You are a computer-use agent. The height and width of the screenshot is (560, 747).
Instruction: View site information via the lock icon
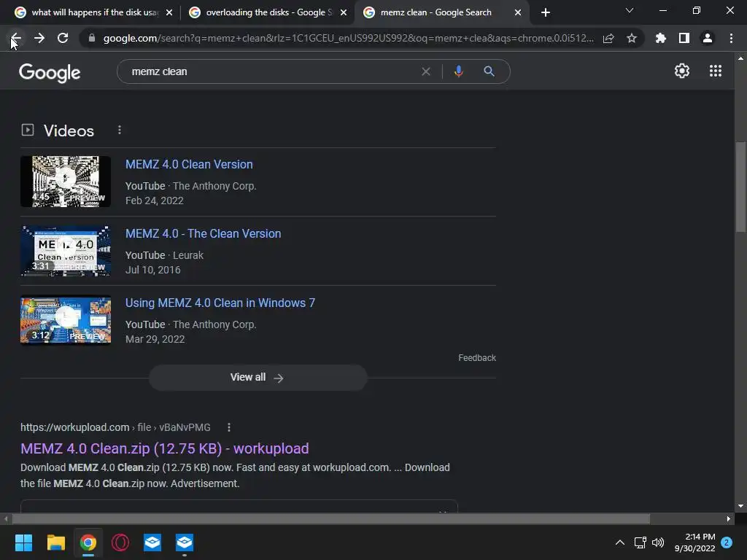91,38
